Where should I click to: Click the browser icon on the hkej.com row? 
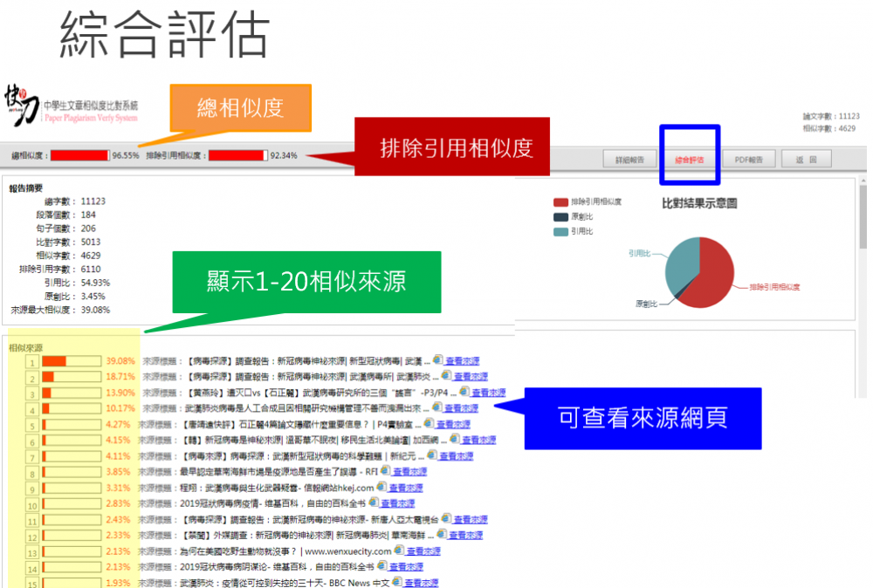(x=381, y=487)
